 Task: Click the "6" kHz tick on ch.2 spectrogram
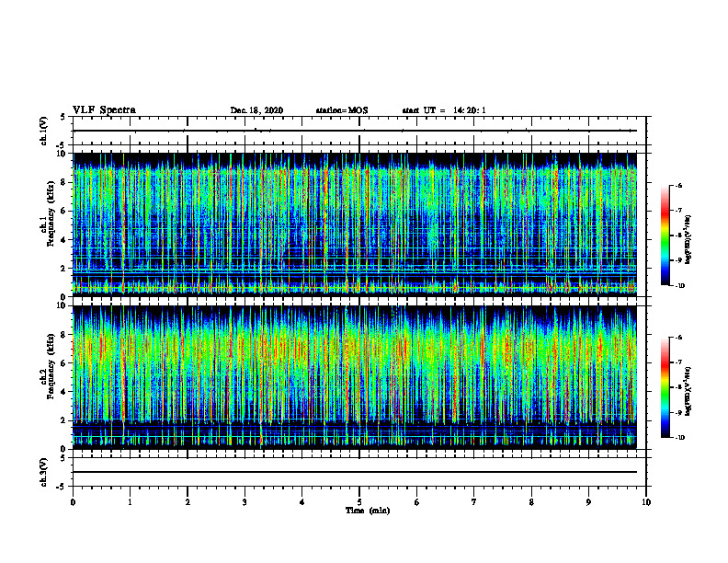(x=64, y=363)
